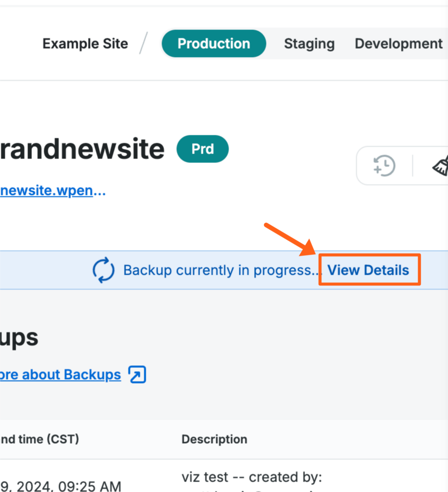
Task: Click the Prd environment badge
Action: 202,149
